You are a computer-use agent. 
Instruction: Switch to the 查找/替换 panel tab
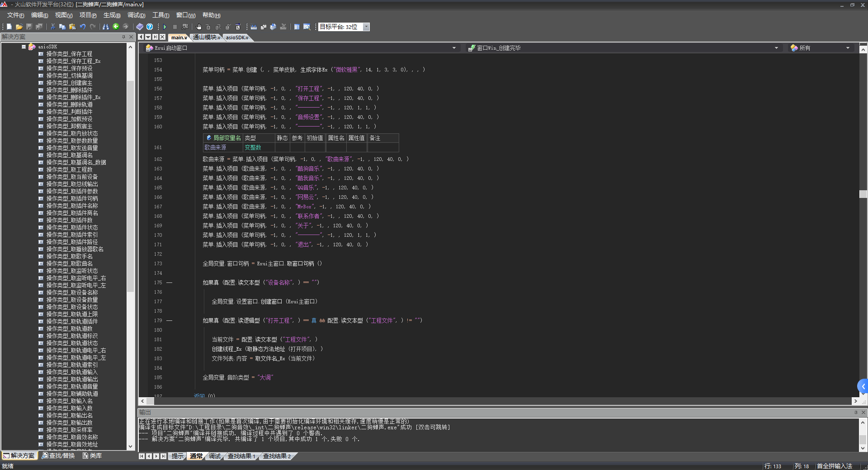coord(58,456)
